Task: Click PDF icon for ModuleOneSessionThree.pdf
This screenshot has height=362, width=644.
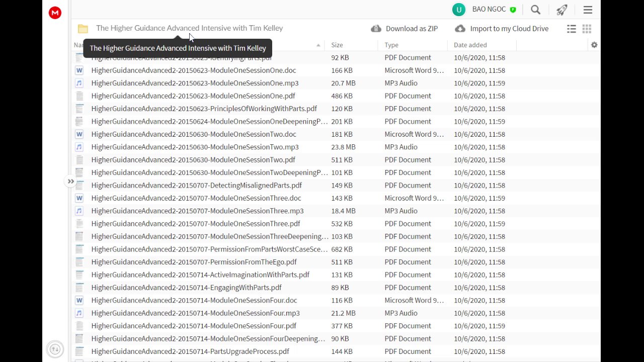Action: pyautogui.click(x=79, y=224)
